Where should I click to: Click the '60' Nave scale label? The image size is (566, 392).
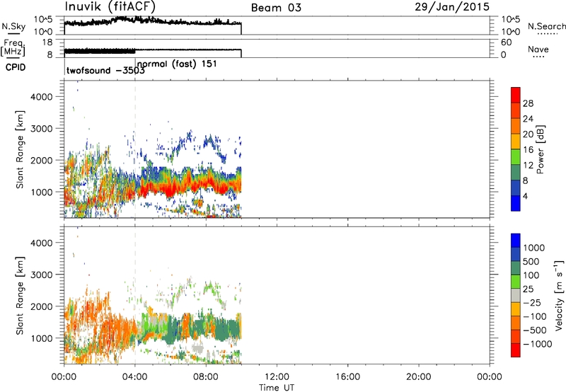(507, 42)
